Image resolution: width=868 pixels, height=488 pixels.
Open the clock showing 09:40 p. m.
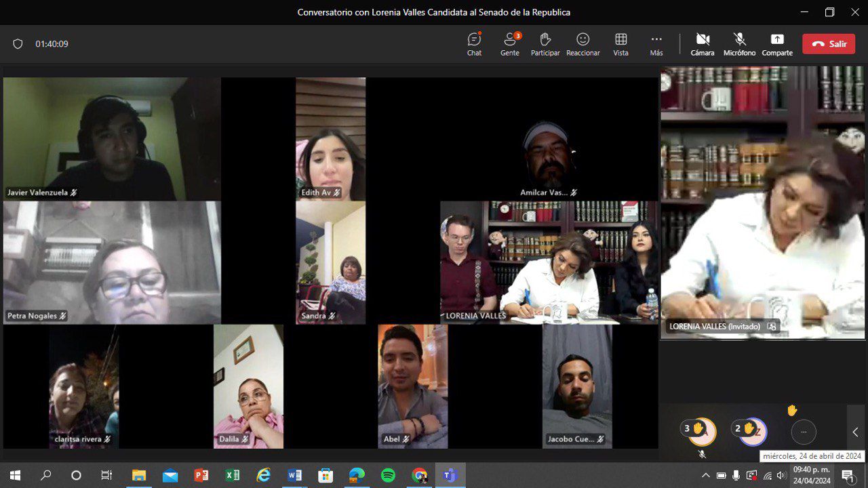[x=811, y=475]
